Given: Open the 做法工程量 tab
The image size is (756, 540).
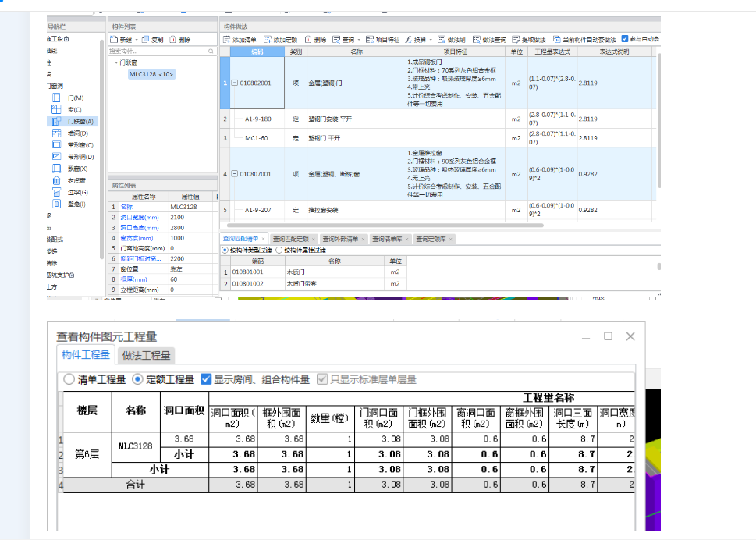Looking at the screenshot, I should [146, 356].
